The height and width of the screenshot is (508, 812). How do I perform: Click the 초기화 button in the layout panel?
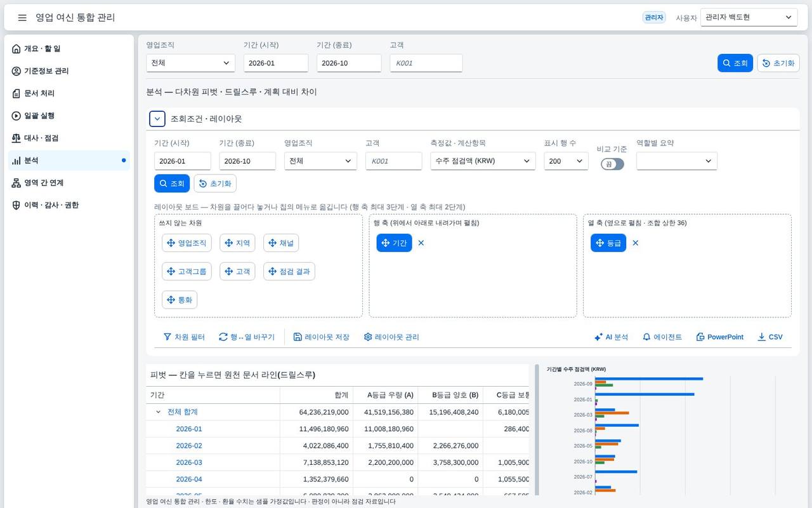(215, 184)
